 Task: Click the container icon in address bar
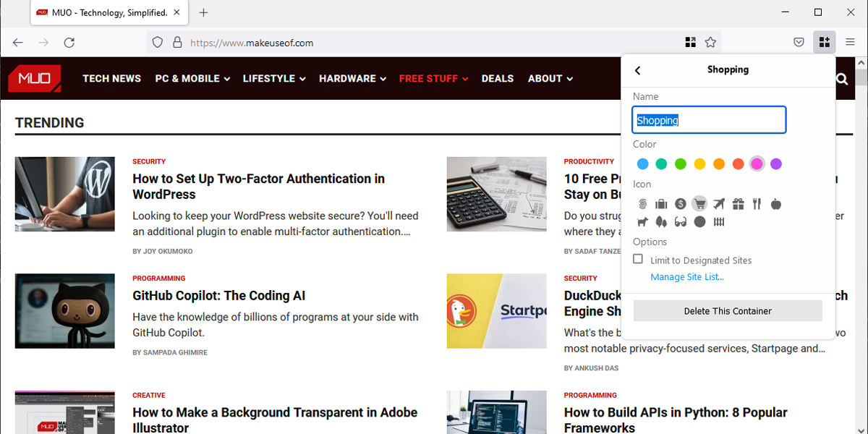click(x=690, y=43)
